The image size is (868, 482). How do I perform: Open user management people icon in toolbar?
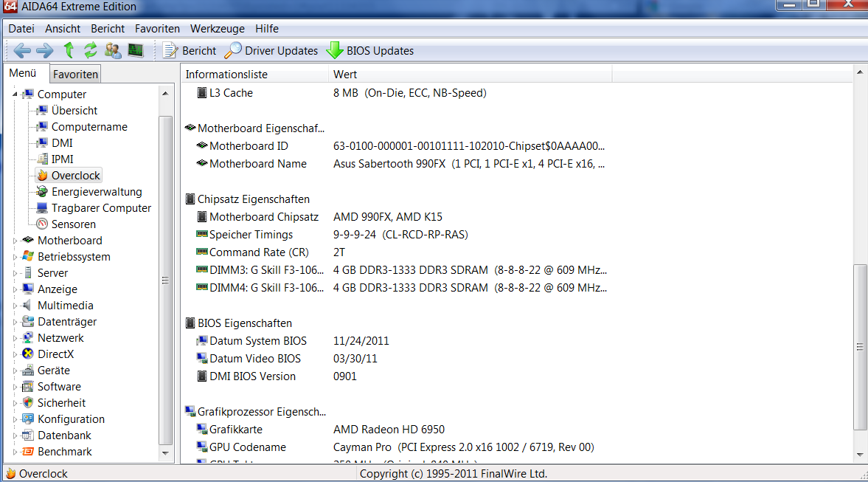pyautogui.click(x=113, y=50)
